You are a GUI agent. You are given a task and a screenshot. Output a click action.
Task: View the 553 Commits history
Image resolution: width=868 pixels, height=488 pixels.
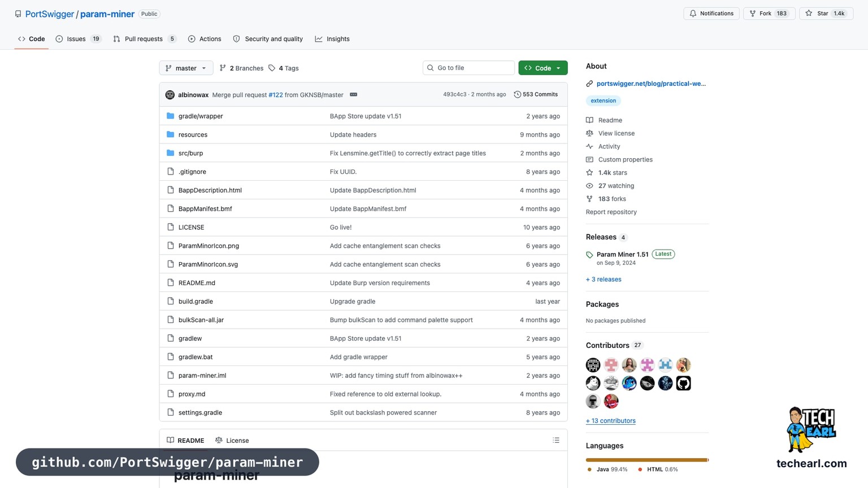coord(536,94)
